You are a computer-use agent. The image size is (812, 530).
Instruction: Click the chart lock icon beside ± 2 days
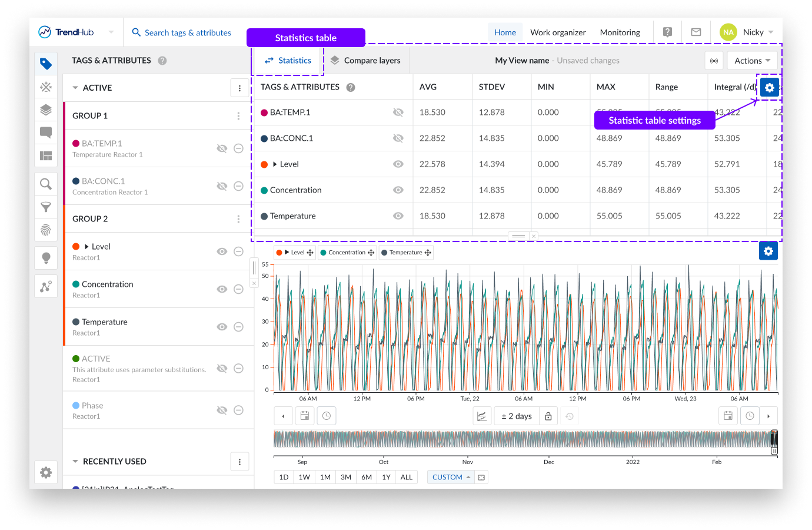[548, 416]
